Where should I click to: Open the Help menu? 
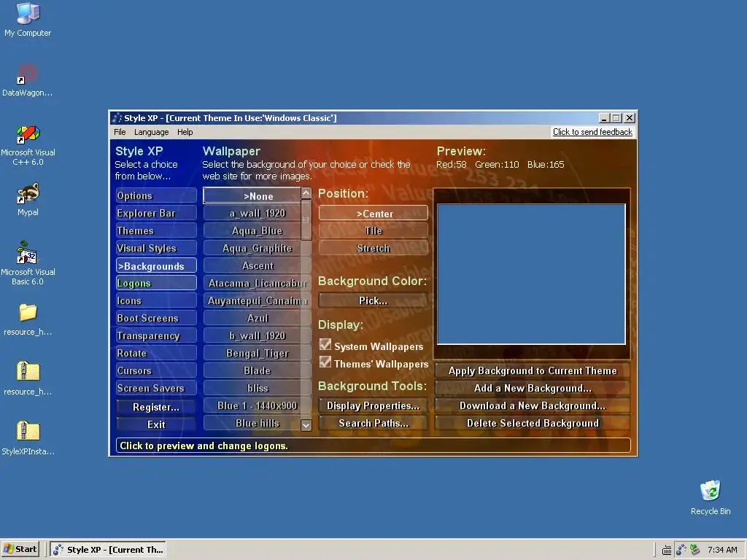tap(185, 132)
